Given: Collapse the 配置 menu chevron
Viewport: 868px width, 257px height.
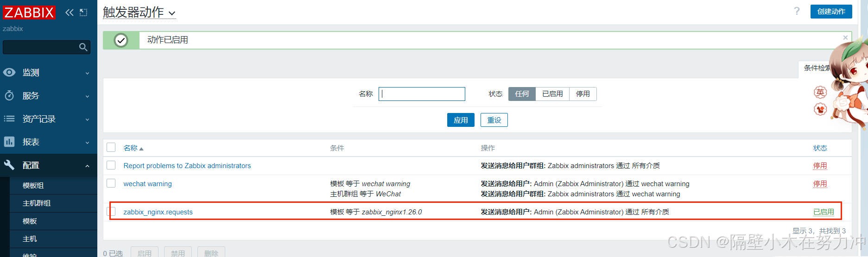Looking at the screenshot, I should pos(87,166).
